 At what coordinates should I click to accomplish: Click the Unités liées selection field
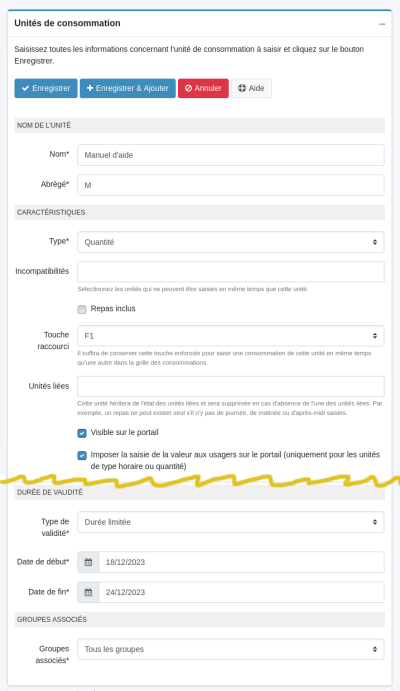tap(231, 386)
